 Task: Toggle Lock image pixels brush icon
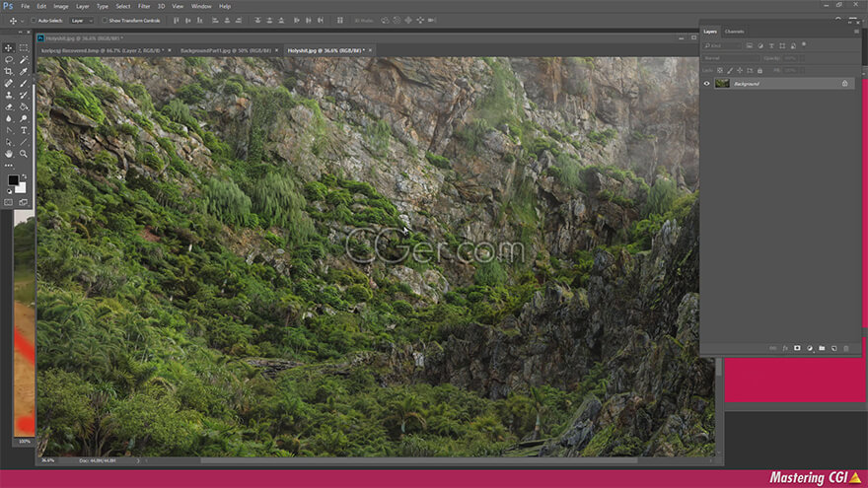point(730,70)
